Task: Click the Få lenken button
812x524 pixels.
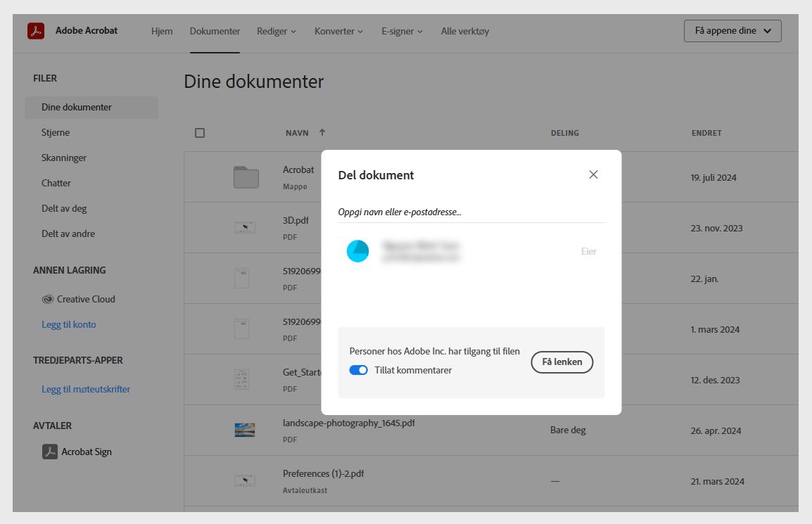Action: tap(562, 362)
